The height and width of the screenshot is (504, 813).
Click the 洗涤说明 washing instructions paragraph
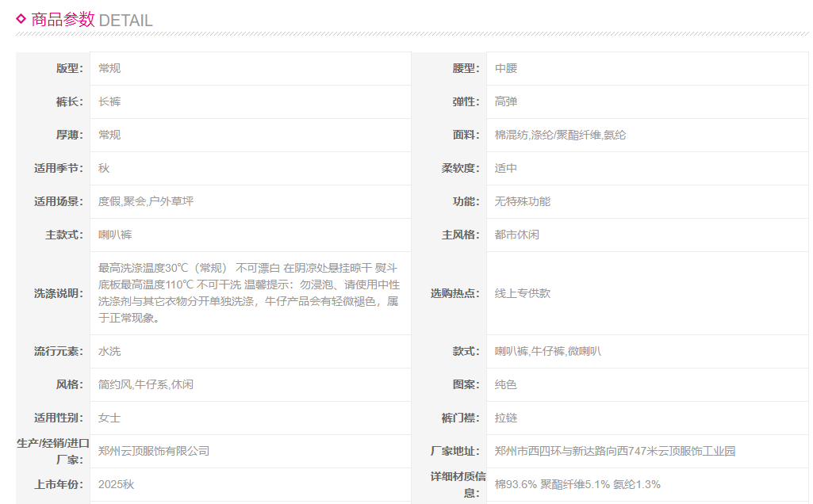248,292
